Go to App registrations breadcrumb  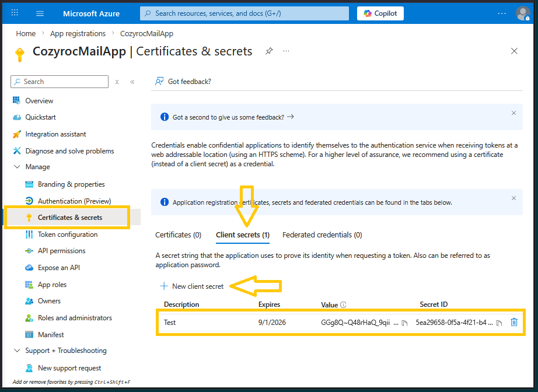pyautogui.click(x=78, y=34)
